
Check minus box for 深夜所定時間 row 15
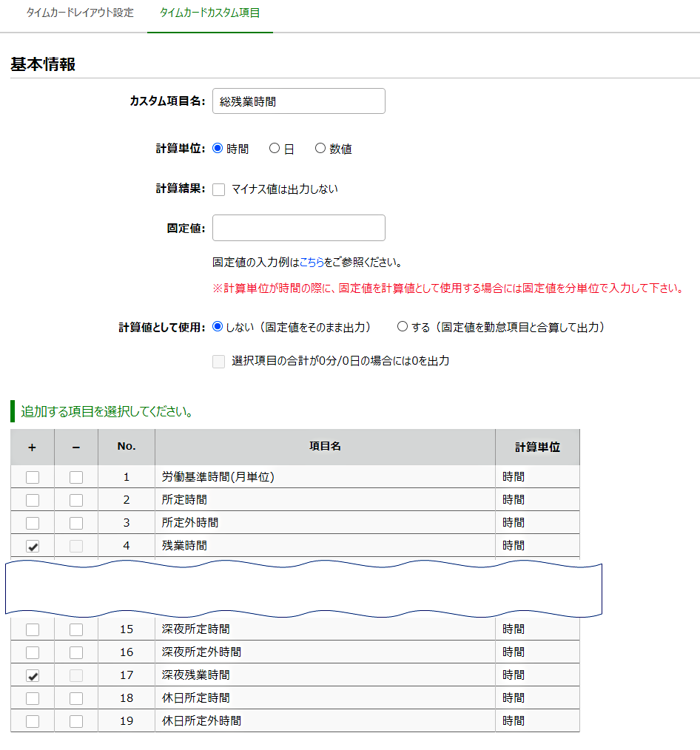(76, 630)
